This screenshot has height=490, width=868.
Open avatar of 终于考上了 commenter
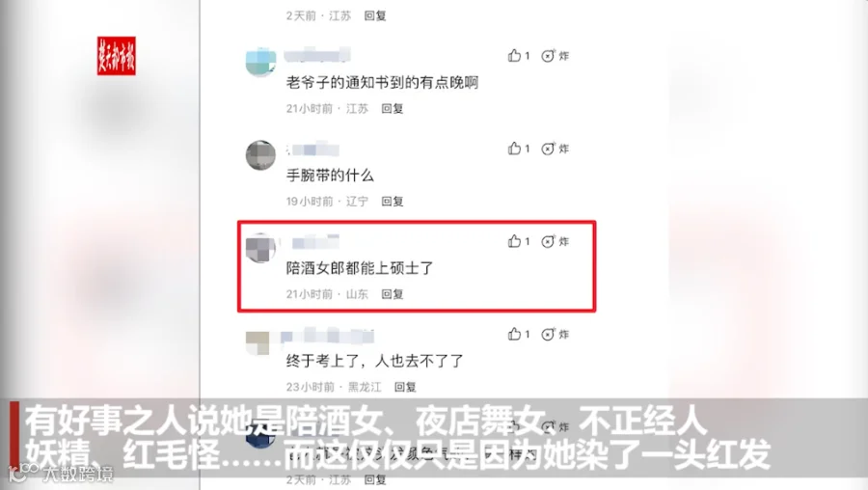[258, 342]
